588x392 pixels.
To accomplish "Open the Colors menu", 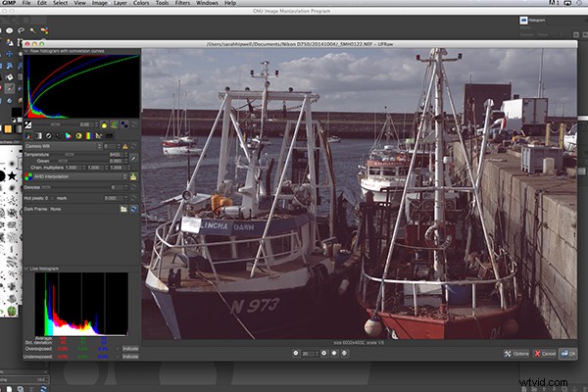I will coord(141,3).
